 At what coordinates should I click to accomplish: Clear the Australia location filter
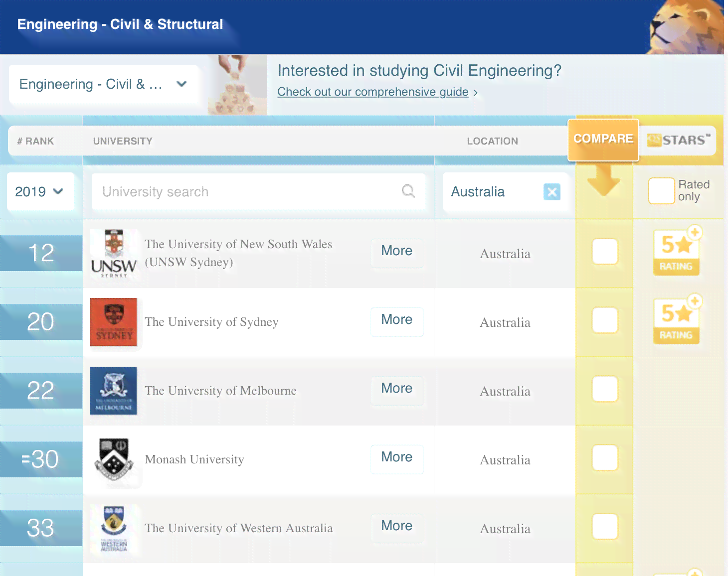point(552,192)
